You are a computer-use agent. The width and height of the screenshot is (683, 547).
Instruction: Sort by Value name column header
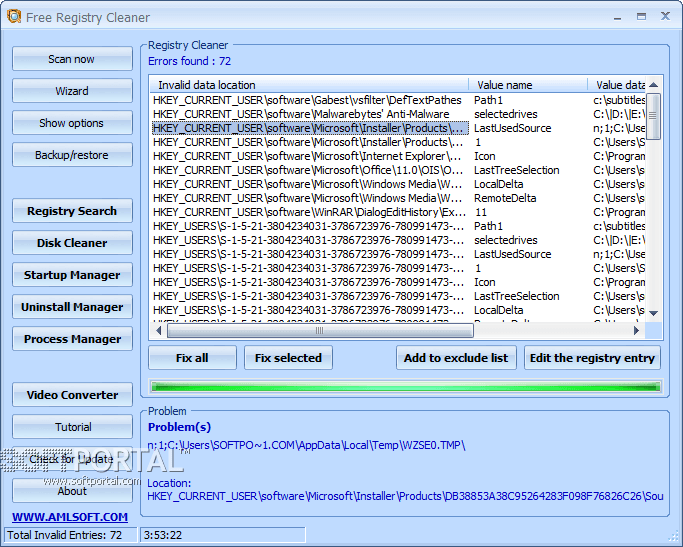pyautogui.click(x=528, y=84)
